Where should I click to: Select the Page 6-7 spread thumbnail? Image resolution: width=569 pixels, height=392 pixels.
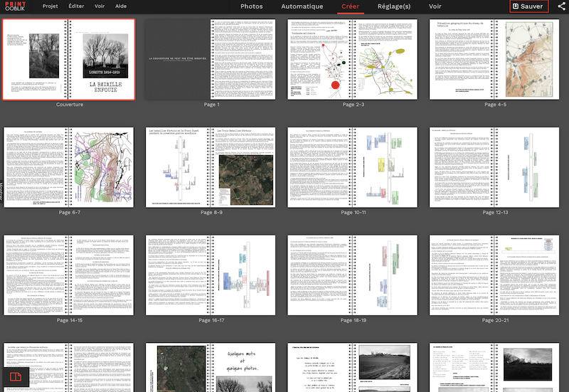tap(68, 167)
